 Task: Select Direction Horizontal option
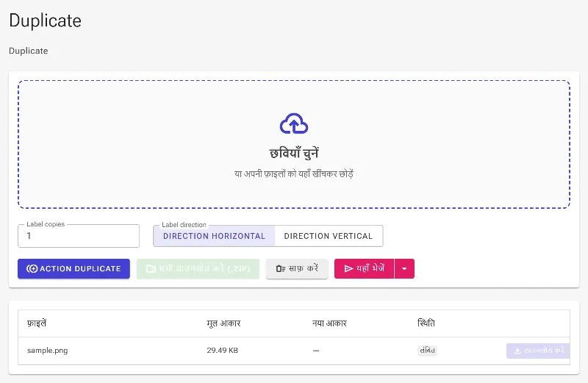[x=214, y=236]
